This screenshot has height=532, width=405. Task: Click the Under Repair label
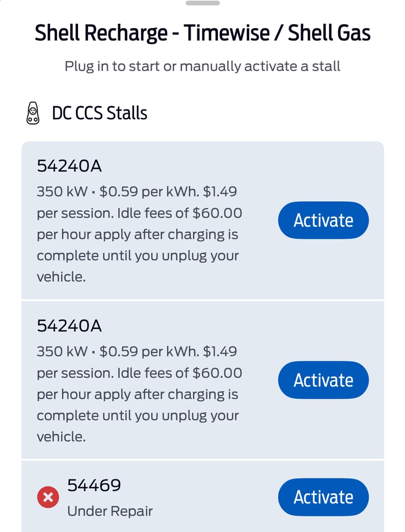pyautogui.click(x=109, y=511)
